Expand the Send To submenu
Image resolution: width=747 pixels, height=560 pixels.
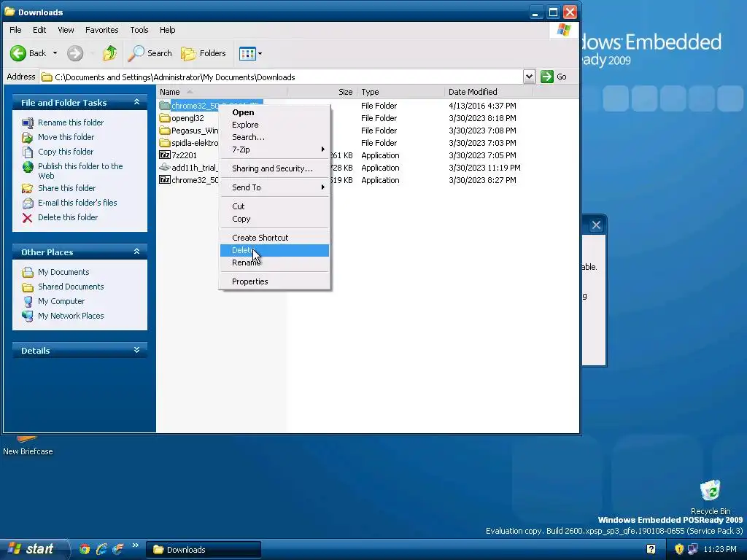click(274, 187)
